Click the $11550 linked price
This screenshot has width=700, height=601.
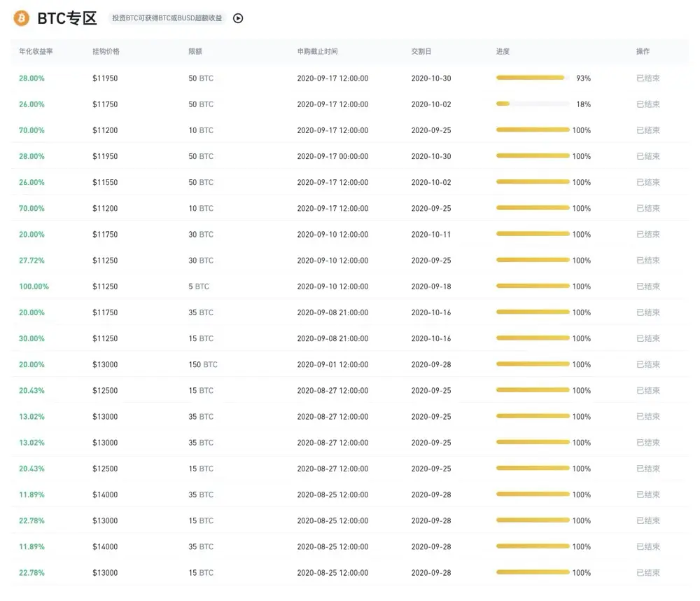click(x=105, y=182)
